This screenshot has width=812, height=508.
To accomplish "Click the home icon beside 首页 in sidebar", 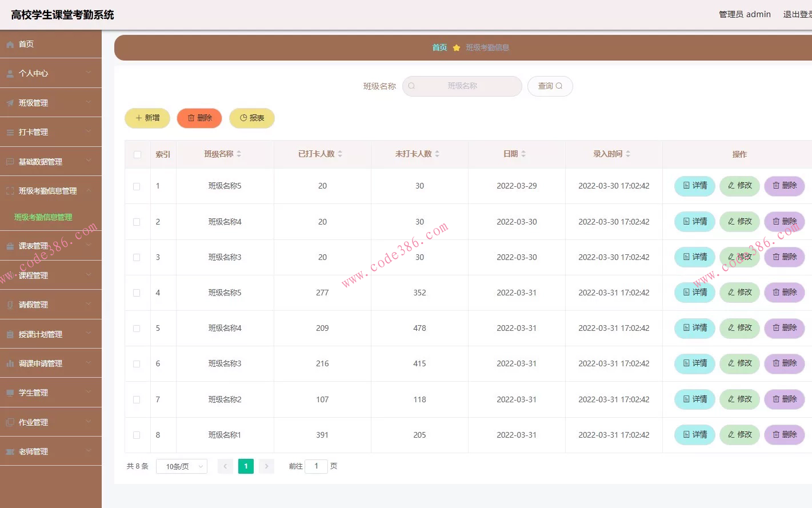I will (9, 43).
